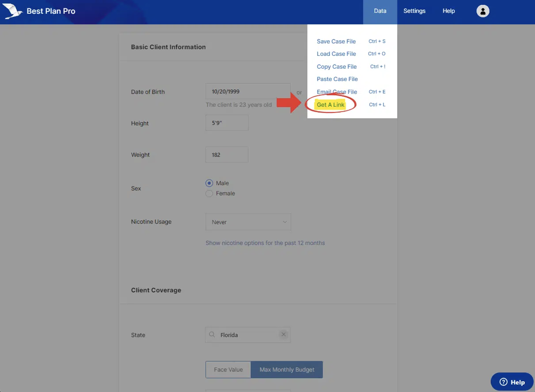Open the Help menu in header

(448, 11)
